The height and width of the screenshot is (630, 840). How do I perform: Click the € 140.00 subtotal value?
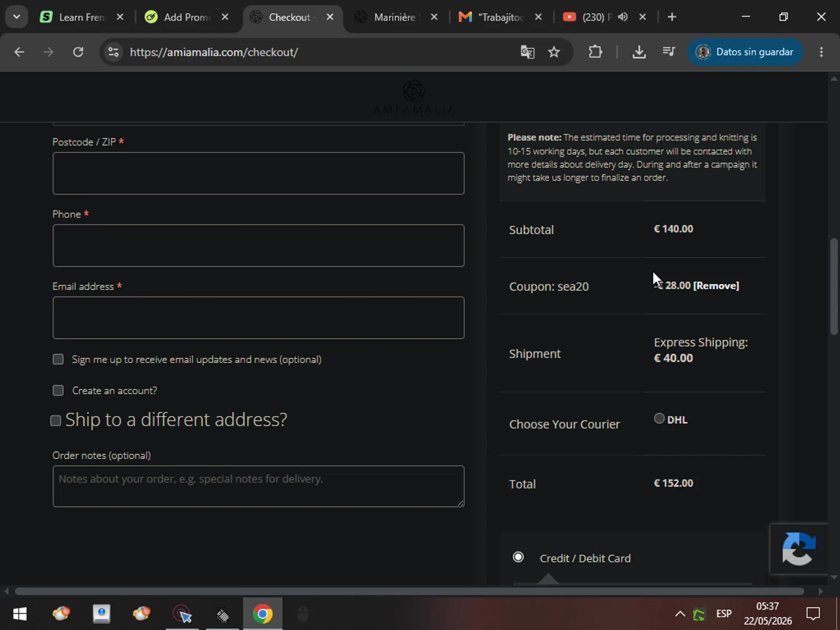(x=674, y=229)
